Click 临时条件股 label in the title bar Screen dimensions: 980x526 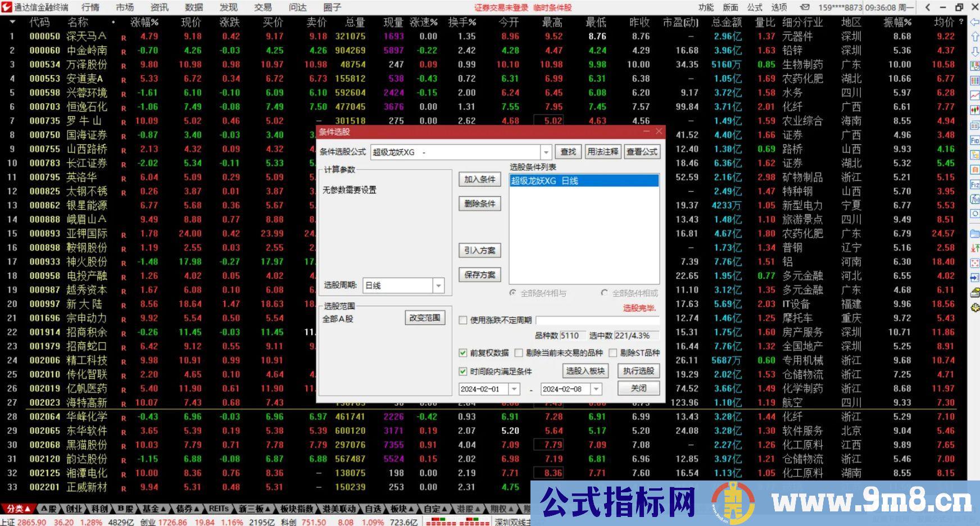tap(552, 7)
